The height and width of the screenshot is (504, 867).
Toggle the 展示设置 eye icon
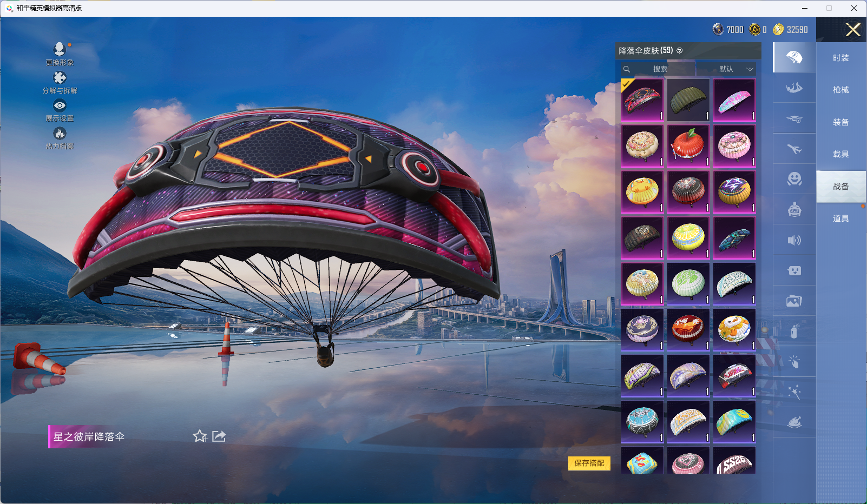click(x=60, y=106)
